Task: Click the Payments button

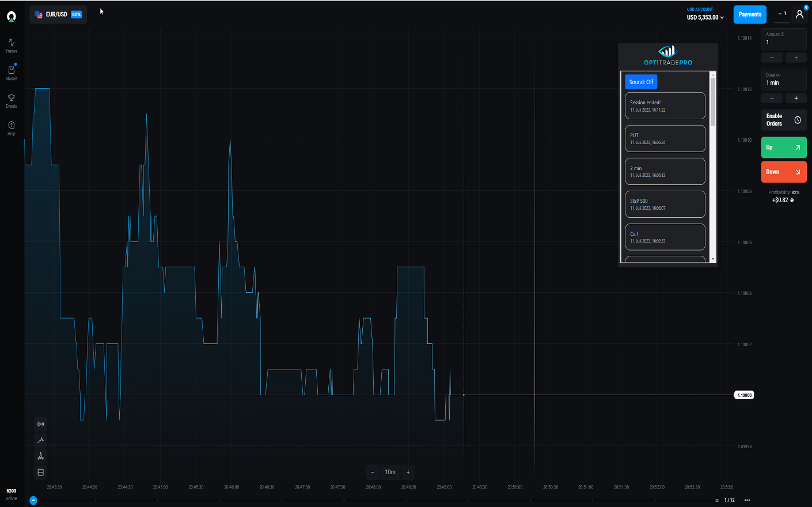Action: pos(750,14)
